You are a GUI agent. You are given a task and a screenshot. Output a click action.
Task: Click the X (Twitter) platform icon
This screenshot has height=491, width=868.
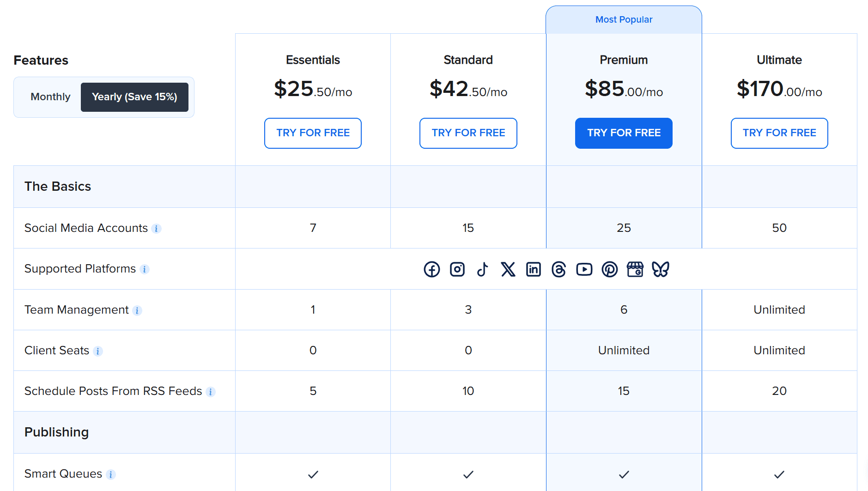(x=508, y=269)
